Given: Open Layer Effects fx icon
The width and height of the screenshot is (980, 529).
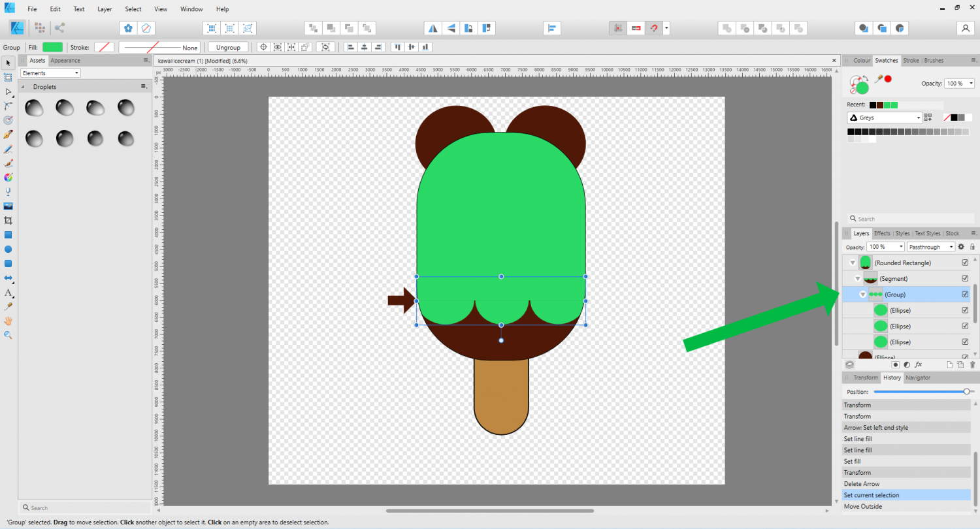Looking at the screenshot, I should click(x=918, y=364).
